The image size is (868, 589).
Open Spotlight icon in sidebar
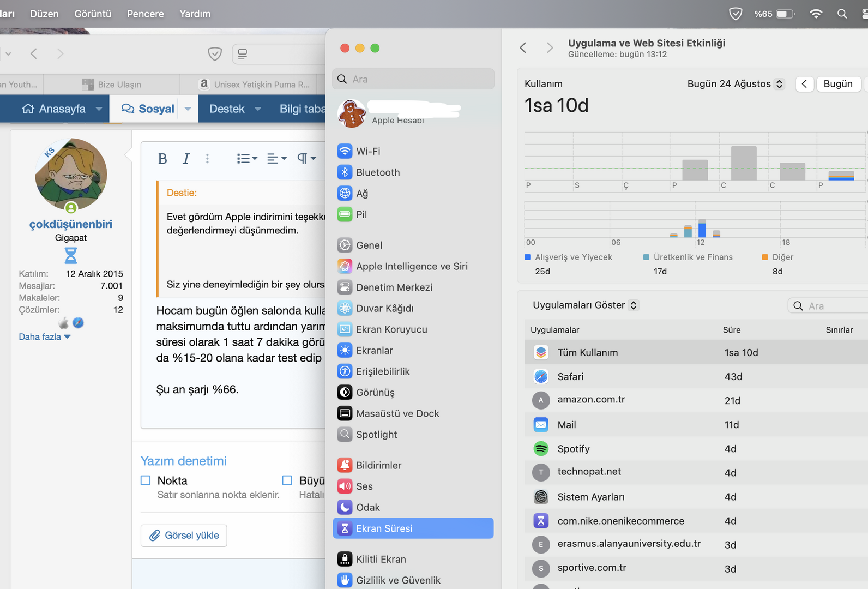point(345,434)
